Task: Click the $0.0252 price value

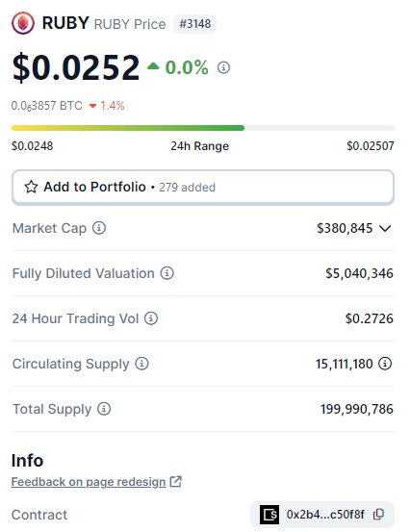Action: [76, 67]
